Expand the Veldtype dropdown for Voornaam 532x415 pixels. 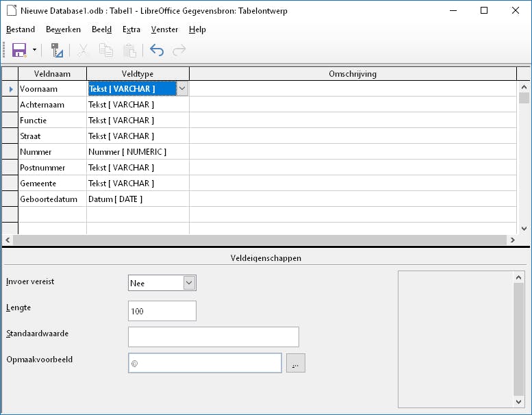pos(182,88)
